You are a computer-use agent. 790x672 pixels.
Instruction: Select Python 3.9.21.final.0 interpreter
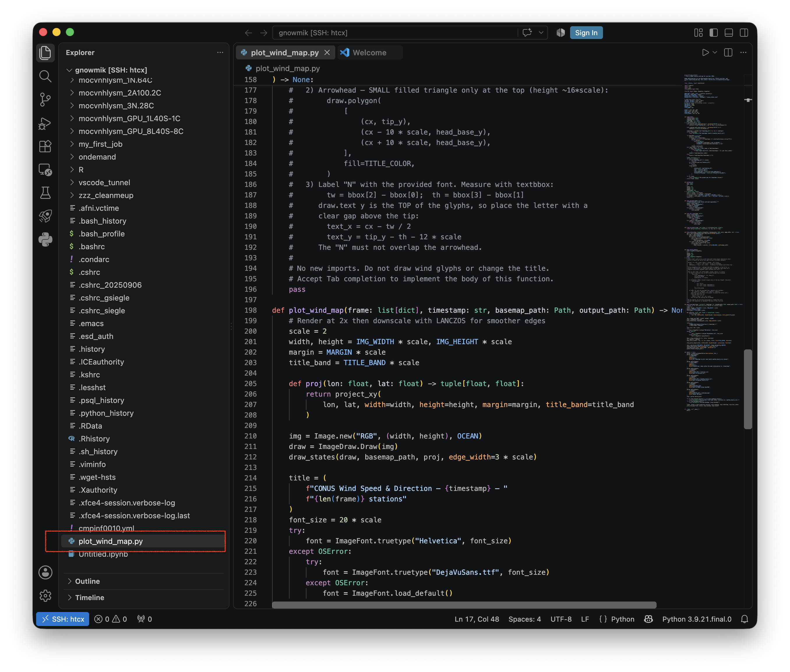point(696,619)
